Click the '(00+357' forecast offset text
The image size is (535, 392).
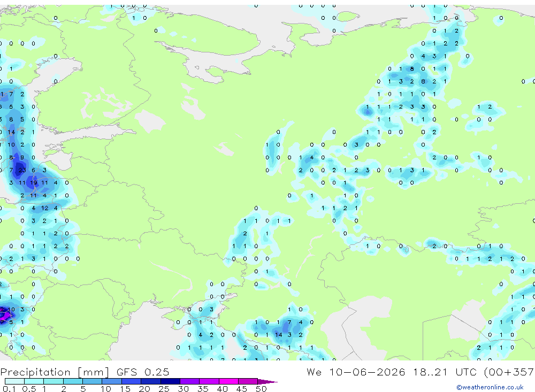[x=509, y=372]
